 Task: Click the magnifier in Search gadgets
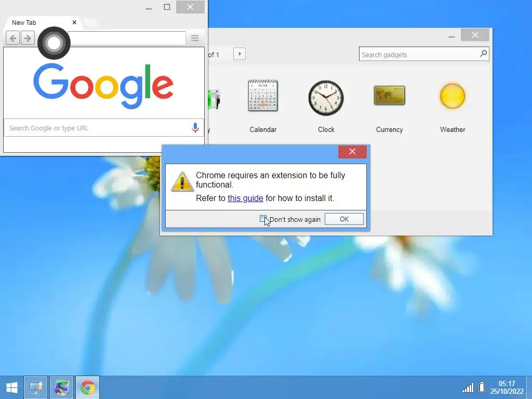pyautogui.click(x=483, y=54)
